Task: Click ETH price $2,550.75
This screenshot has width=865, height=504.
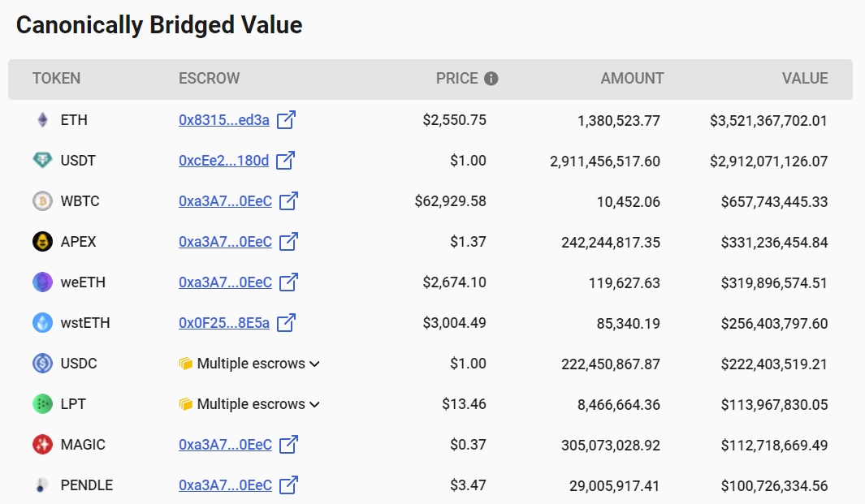Action: click(x=455, y=120)
